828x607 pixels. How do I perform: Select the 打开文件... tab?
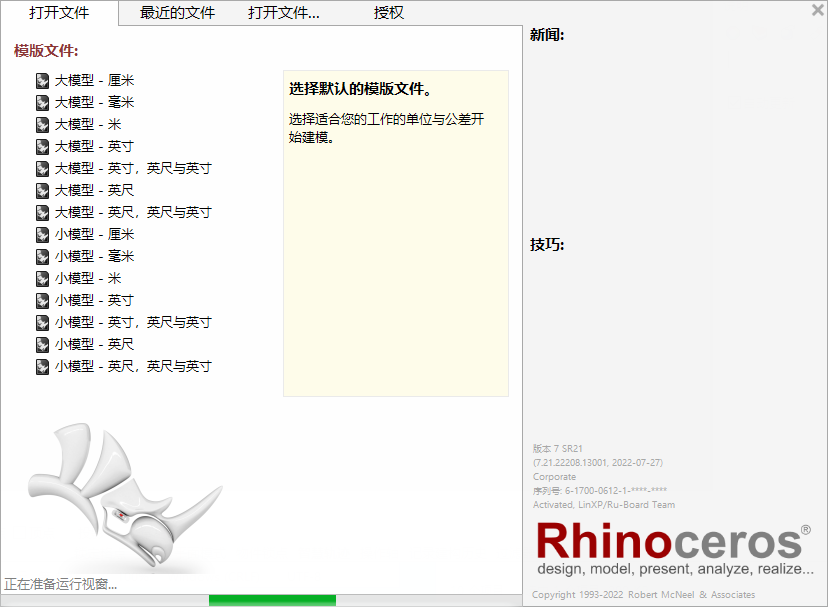tap(284, 13)
